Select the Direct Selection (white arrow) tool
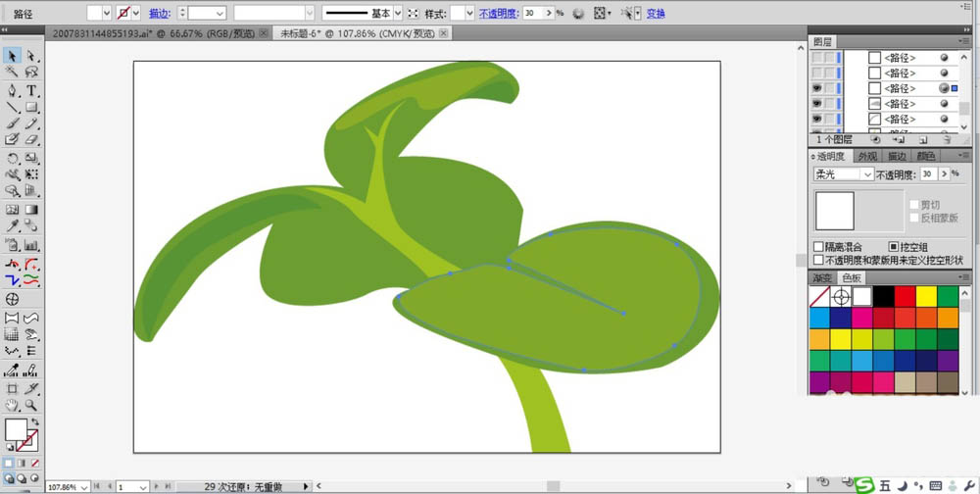Screen dimensions: 980x494 [31, 56]
